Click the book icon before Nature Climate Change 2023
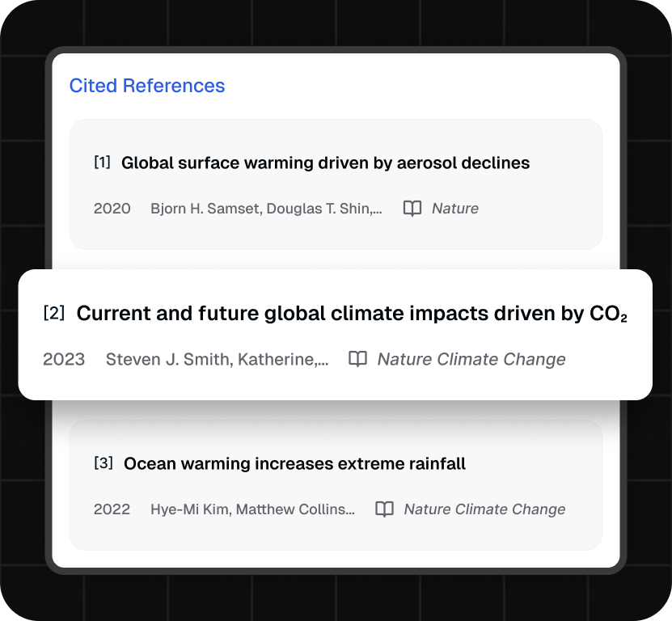 [x=358, y=359]
